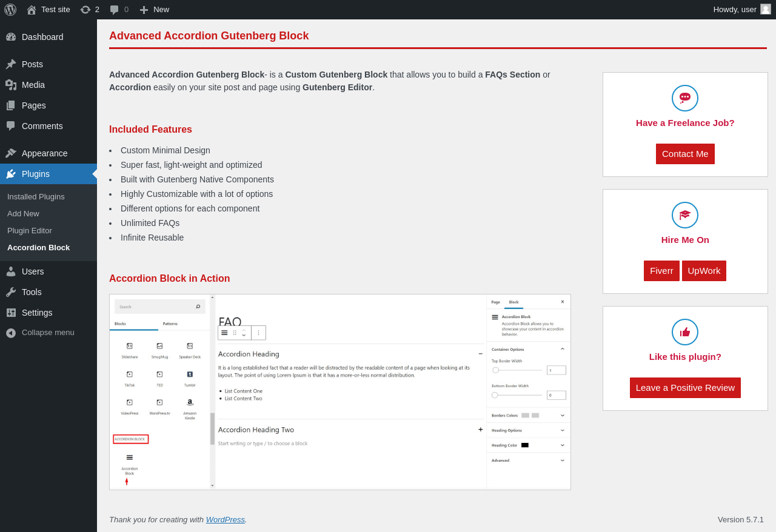
Task: Follow the WordPress footer link
Action: click(x=226, y=519)
